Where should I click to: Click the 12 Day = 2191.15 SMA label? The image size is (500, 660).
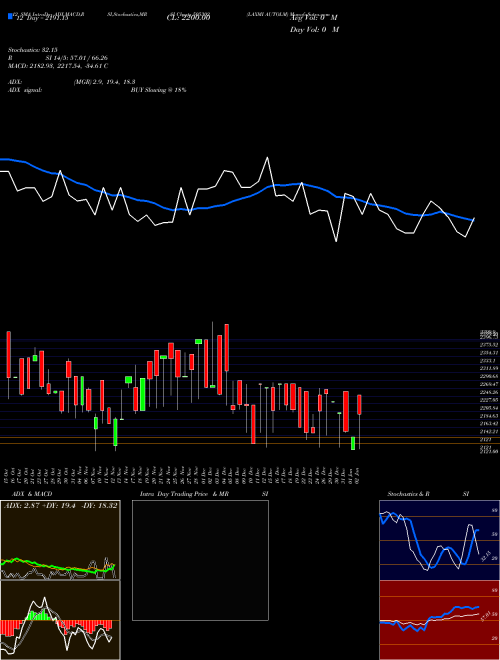41,19
